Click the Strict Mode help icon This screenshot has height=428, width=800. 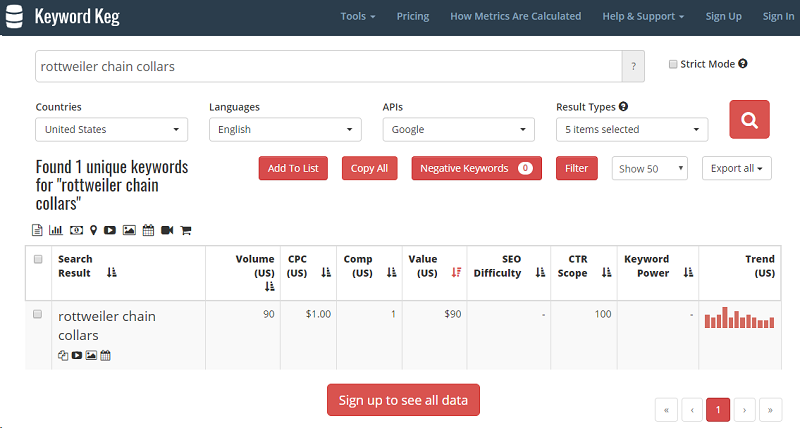pyautogui.click(x=743, y=64)
